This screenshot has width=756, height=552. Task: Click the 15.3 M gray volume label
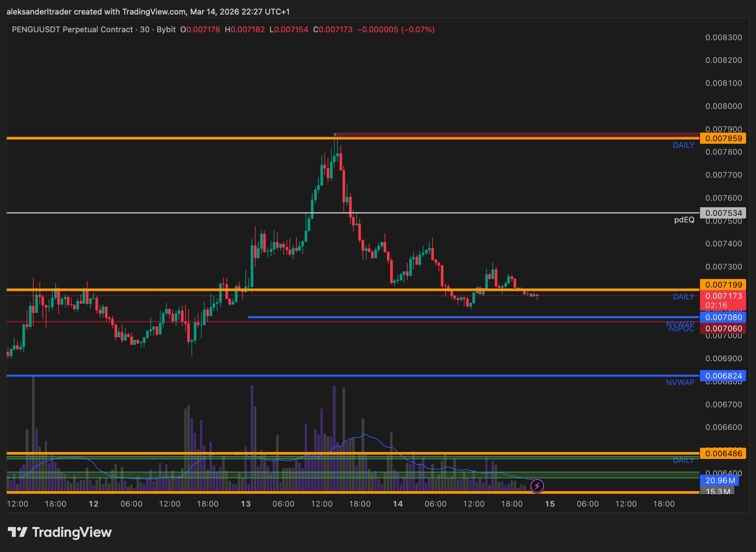point(717,491)
